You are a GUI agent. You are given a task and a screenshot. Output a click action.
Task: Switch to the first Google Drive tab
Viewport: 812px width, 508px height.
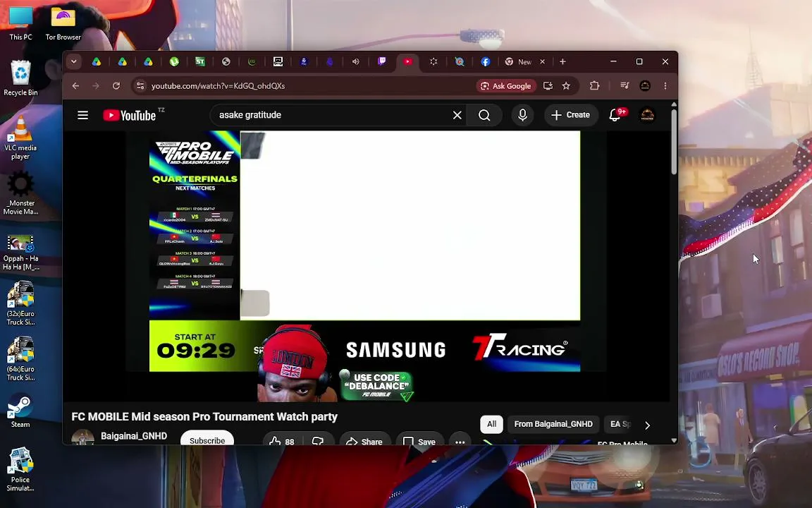[97, 61]
